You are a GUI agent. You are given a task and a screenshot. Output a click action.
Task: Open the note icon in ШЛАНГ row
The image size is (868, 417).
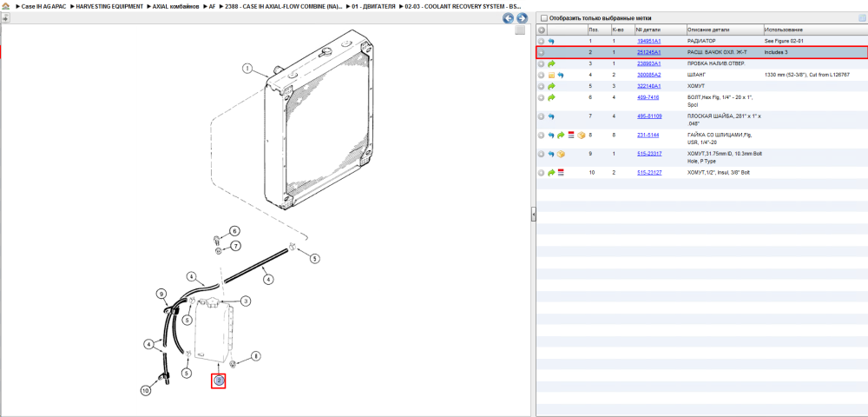(551, 75)
